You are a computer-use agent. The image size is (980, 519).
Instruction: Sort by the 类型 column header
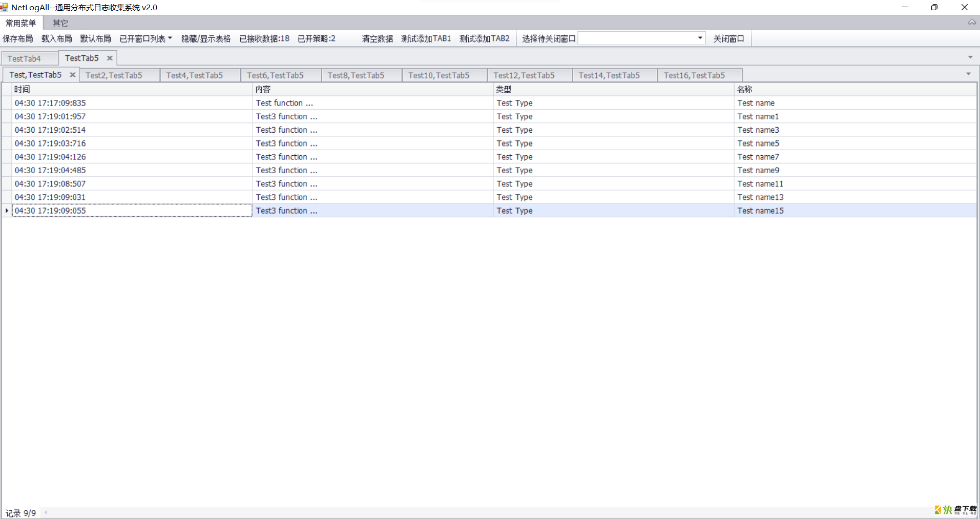[614, 89]
